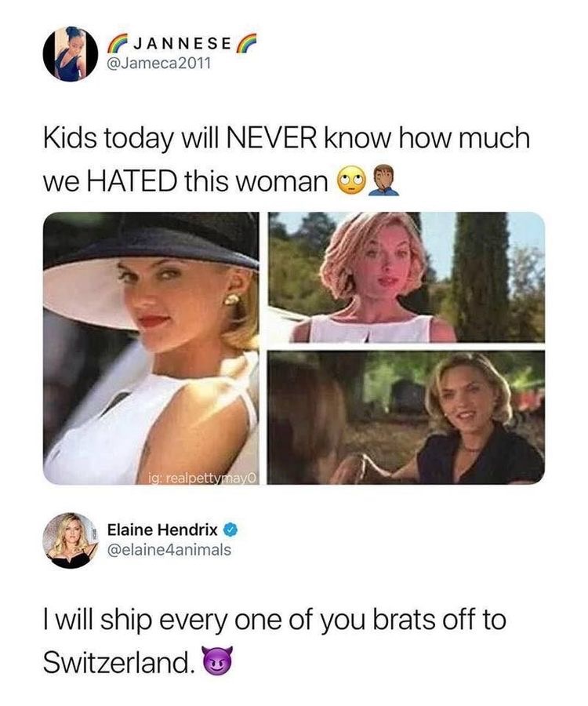Click the ig: realpettymay0 watermark
588x706 pixels.
pos(202,479)
